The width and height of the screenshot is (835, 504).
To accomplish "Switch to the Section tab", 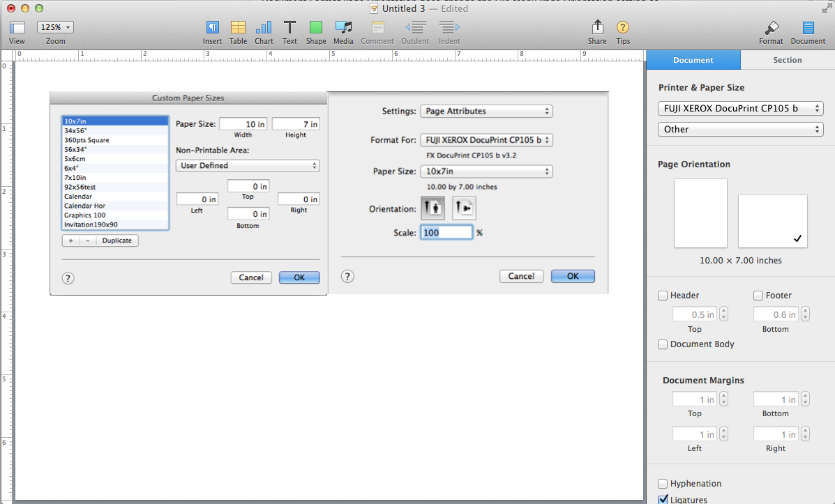I will click(x=788, y=60).
